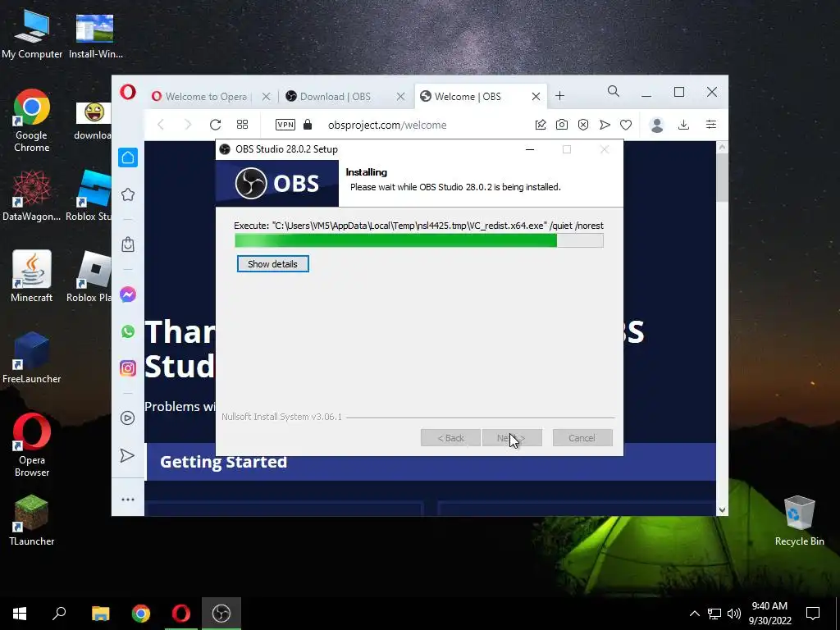Image resolution: width=840 pixels, height=630 pixels.
Task: Click the green installation progress bar
Action: [419, 240]
